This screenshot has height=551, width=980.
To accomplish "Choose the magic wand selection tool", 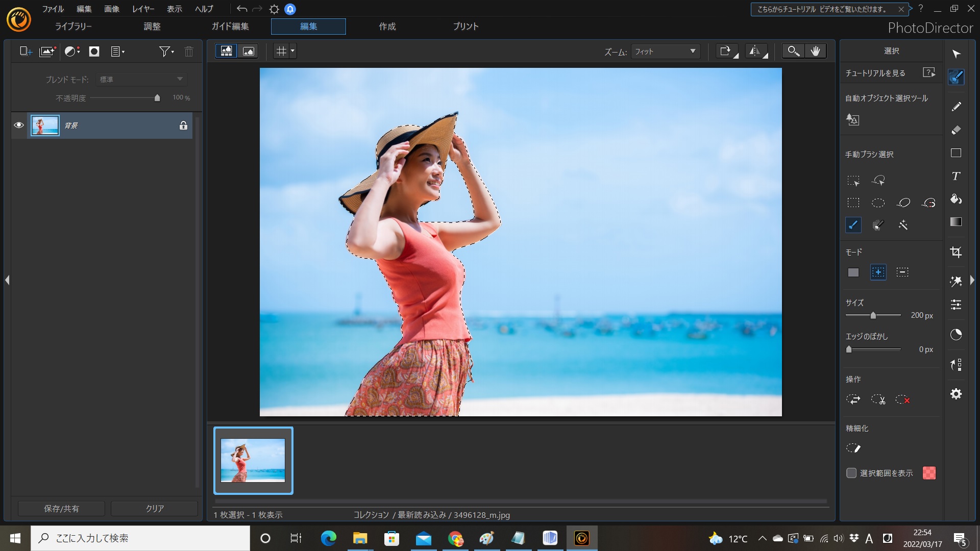I will click(902, 225).
